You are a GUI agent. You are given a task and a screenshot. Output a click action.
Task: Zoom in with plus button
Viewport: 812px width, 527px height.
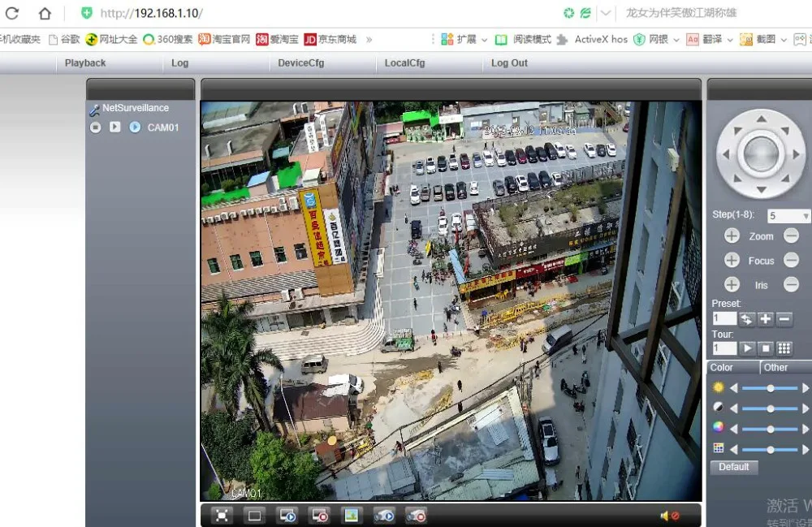732,236
